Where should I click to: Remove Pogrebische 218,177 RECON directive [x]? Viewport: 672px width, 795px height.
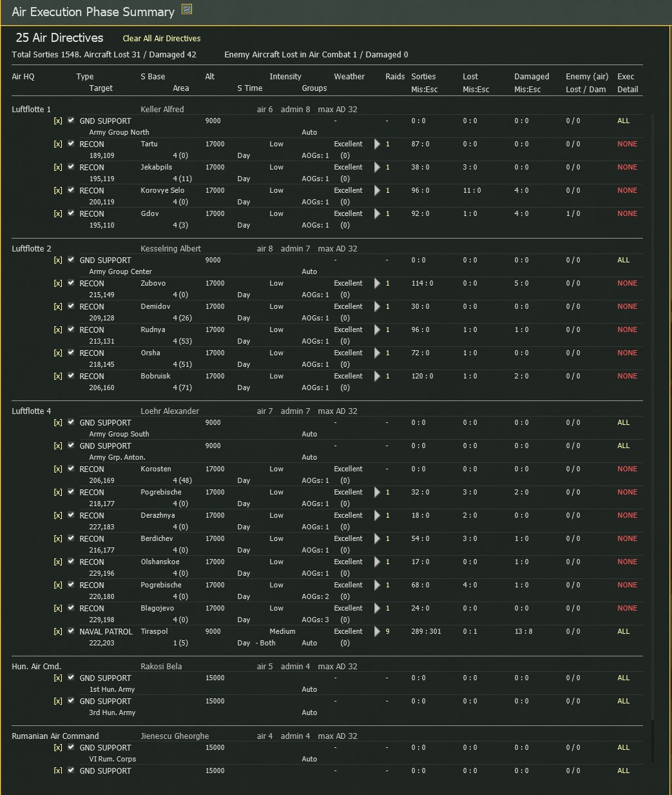click(x=58, y=493)
